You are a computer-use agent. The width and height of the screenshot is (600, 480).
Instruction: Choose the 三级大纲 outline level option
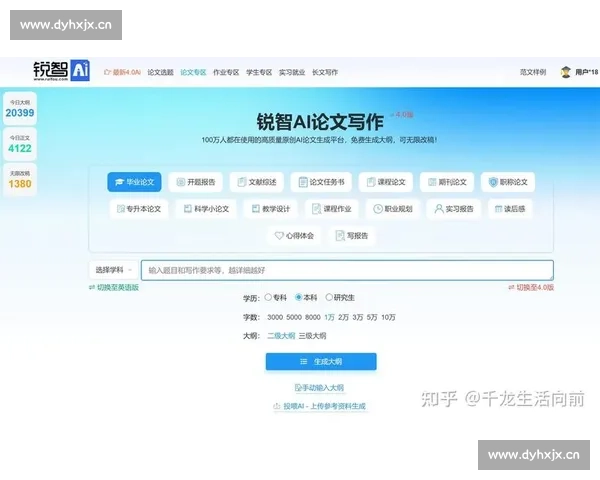point(313,336)
